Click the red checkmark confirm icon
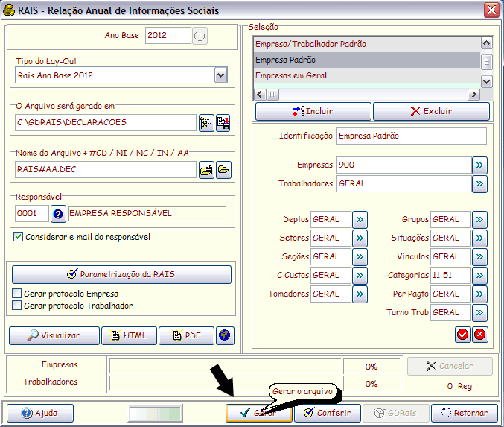 pos(463,334)
